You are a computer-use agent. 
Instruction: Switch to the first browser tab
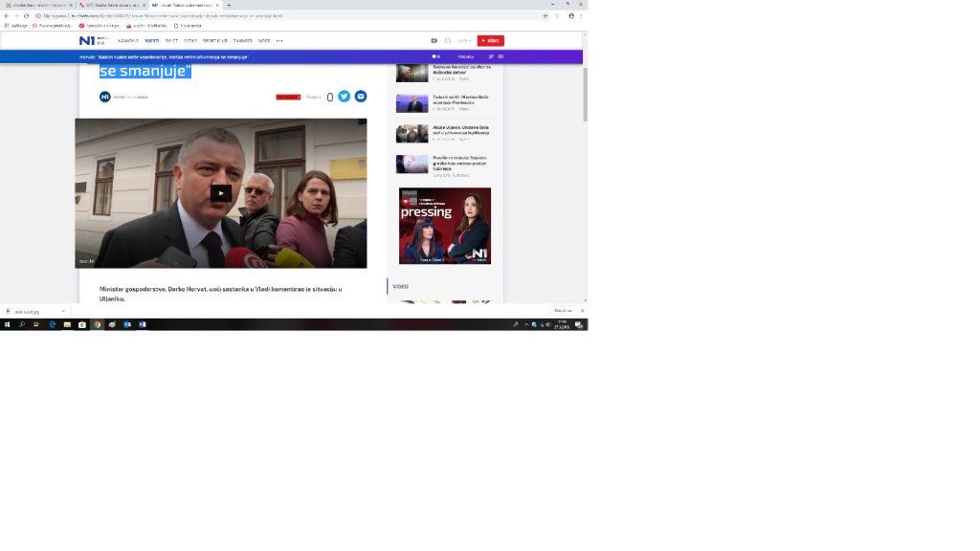coord(37,5)
